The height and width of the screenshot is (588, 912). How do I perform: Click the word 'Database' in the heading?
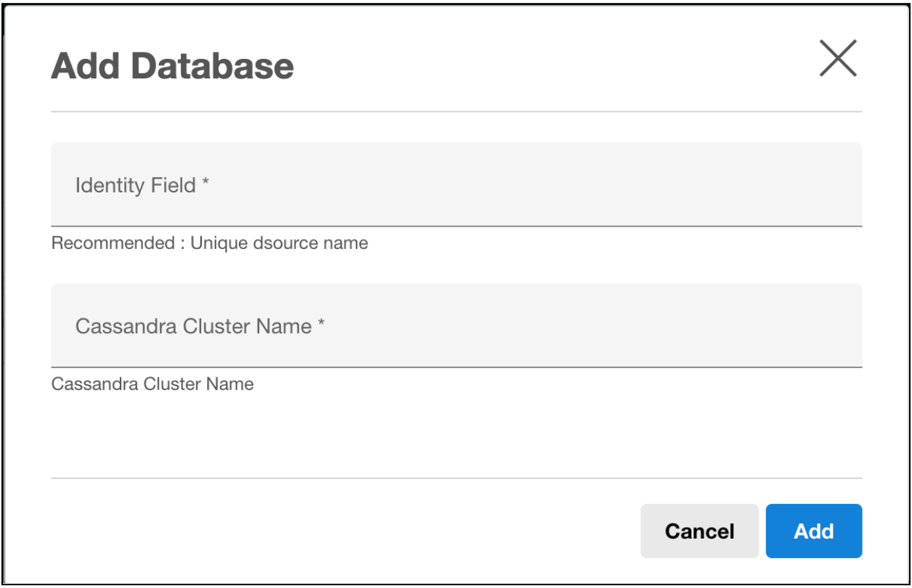pos(213,66)
